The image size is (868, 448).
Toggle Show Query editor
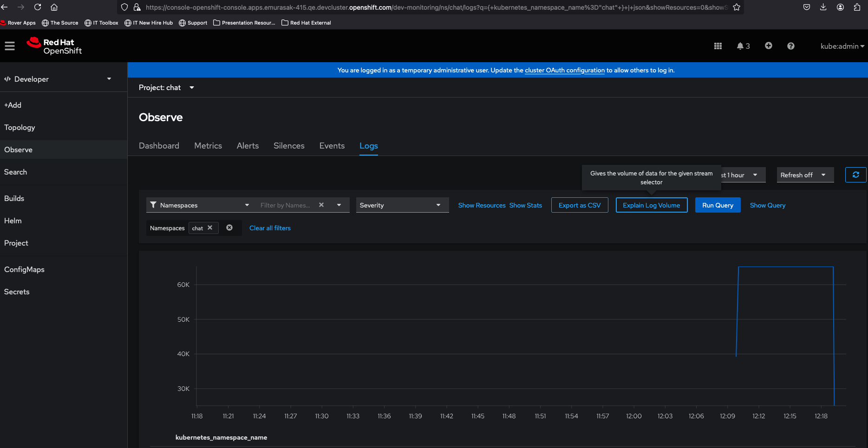767,205
